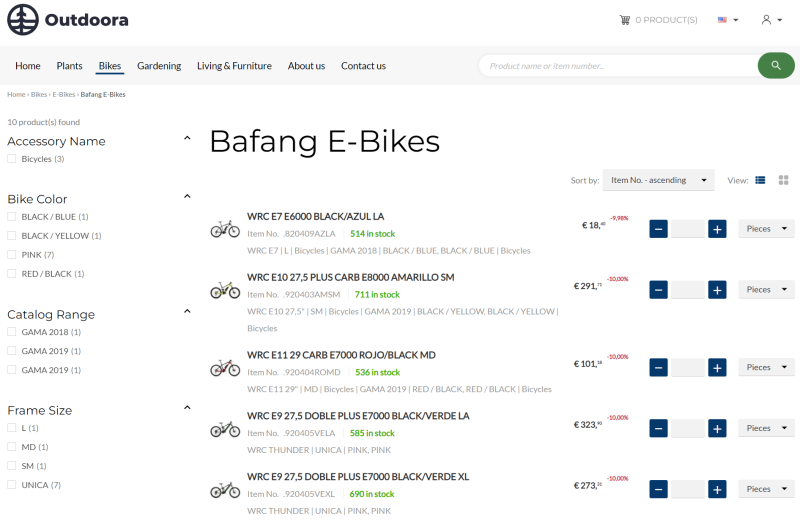Open the About us page
The image size is (800, 524).
[306, 66]
